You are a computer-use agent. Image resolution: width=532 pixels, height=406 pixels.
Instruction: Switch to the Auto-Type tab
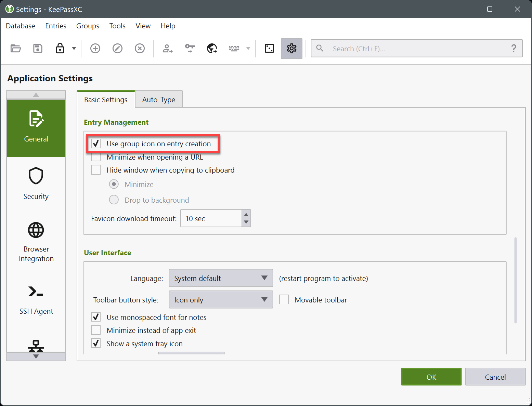(x=158, y=99)
